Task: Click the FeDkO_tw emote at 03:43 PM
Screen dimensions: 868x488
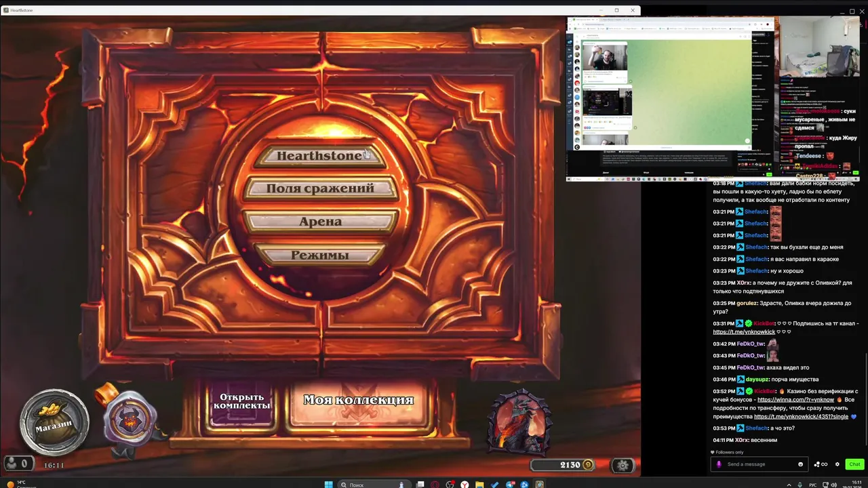Action: click(772, 354)
